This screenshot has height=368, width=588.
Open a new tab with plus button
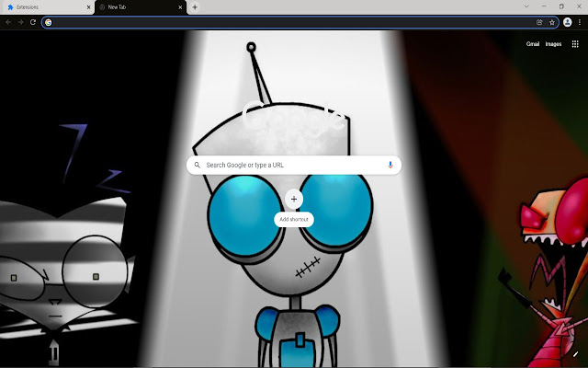(195, 7)
